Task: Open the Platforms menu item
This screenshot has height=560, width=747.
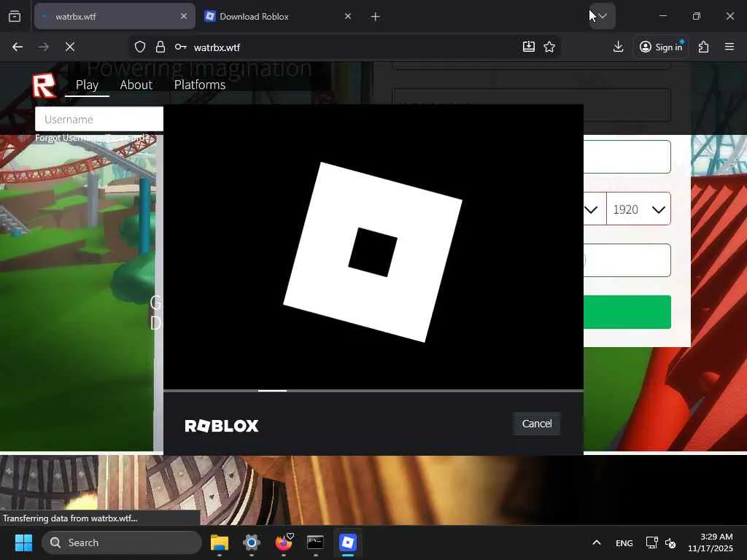Action: (200, 85)
